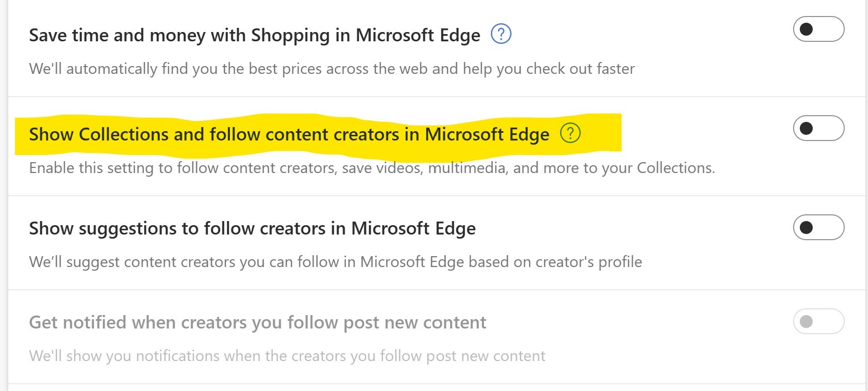The height and width of the screenshot is (391, 868).
Task: Click the best prices description text
Action: click(x=332, y=69)
